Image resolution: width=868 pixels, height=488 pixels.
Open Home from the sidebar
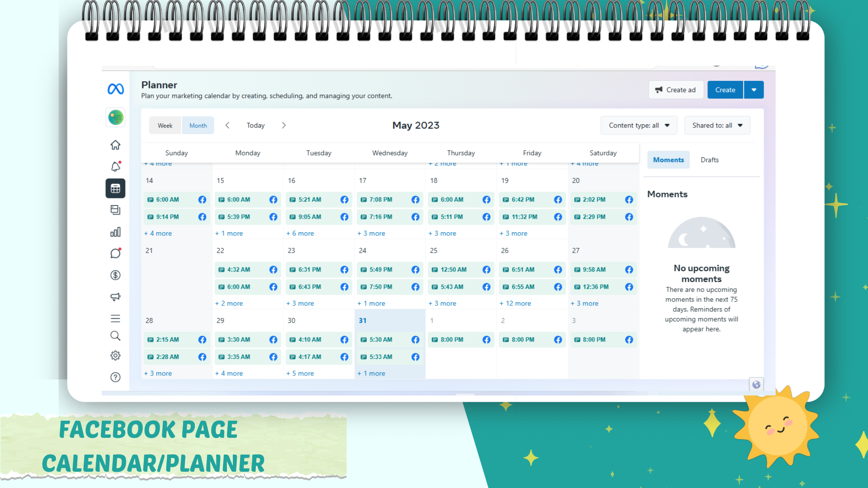[x=115, y=145]
